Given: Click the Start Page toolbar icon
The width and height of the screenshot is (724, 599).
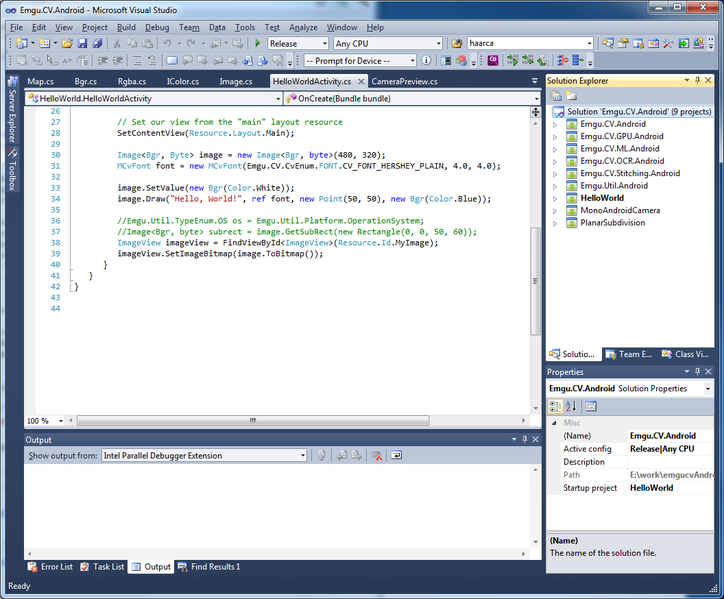Looking at the screenshot, I should click(683, 43).
